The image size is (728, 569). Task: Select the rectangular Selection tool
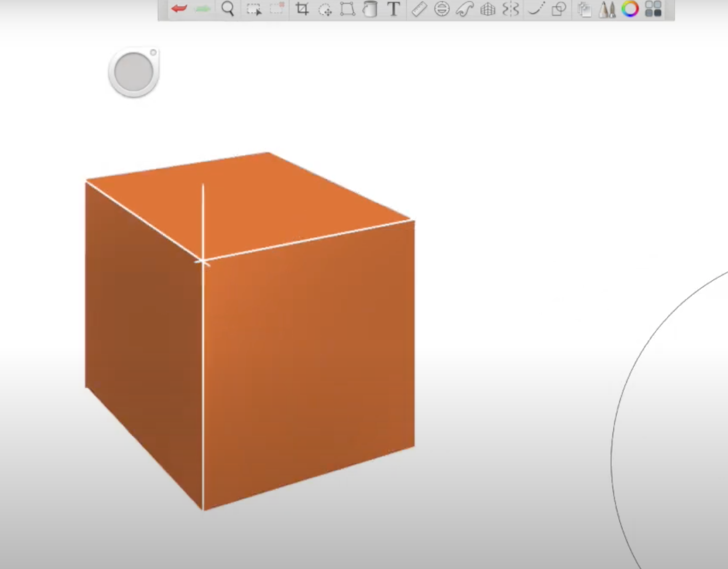(x=254, y=9)
